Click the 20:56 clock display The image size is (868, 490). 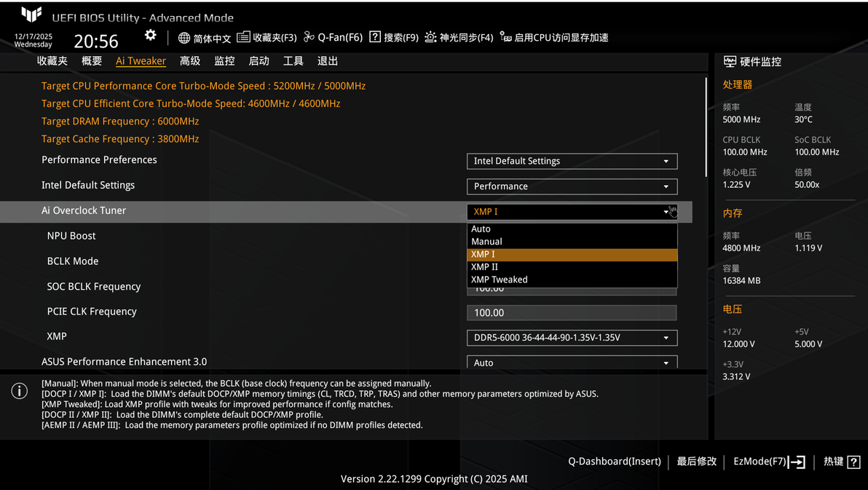[96, 41]
